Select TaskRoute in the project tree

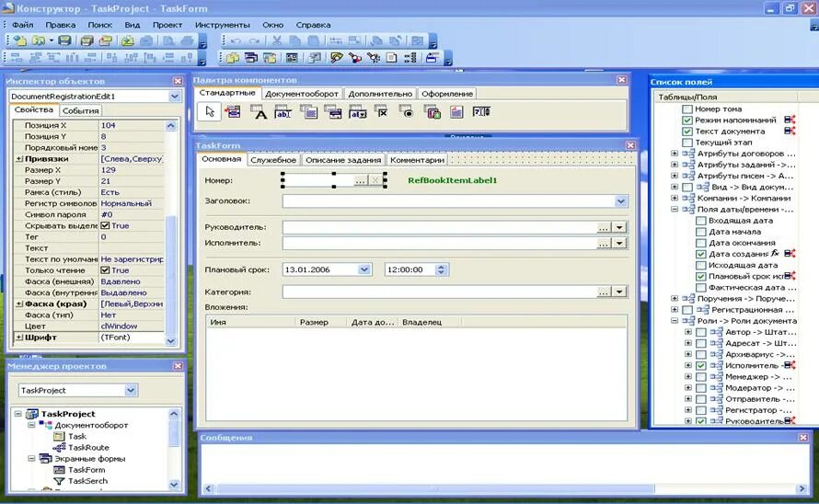tap(88, 447)
